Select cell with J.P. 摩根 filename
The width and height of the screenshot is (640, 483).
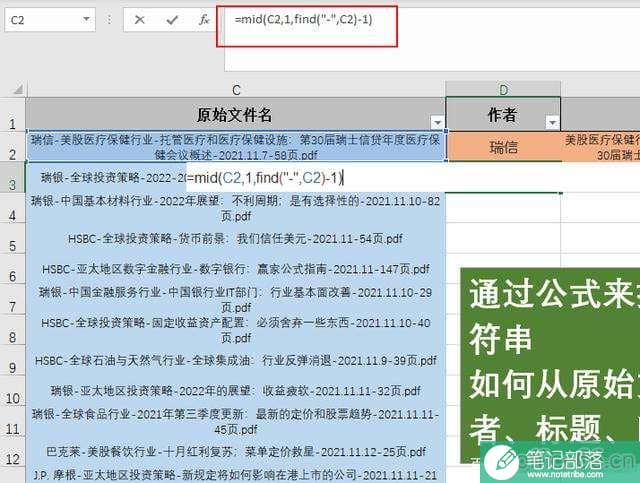236,476
